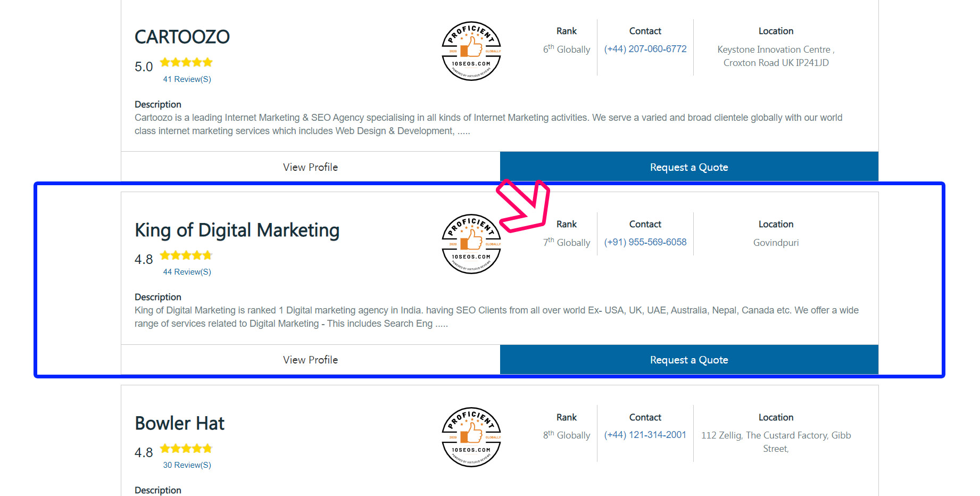Click the pink arrow annotation

pyautogui.click(x=523, y=205)
